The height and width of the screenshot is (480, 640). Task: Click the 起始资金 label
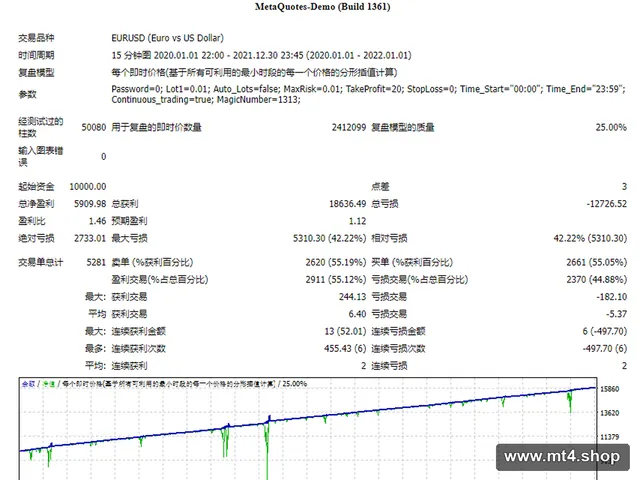tap(36, 187)
